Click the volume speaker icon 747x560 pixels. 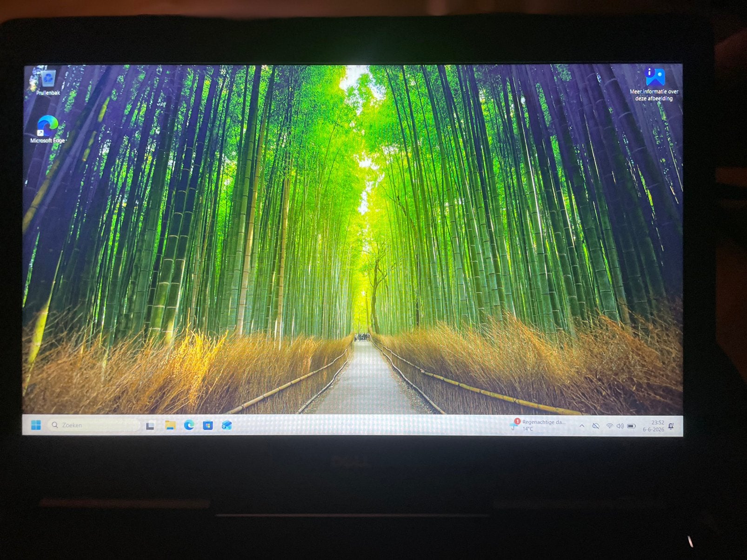[x=620, y=426]
